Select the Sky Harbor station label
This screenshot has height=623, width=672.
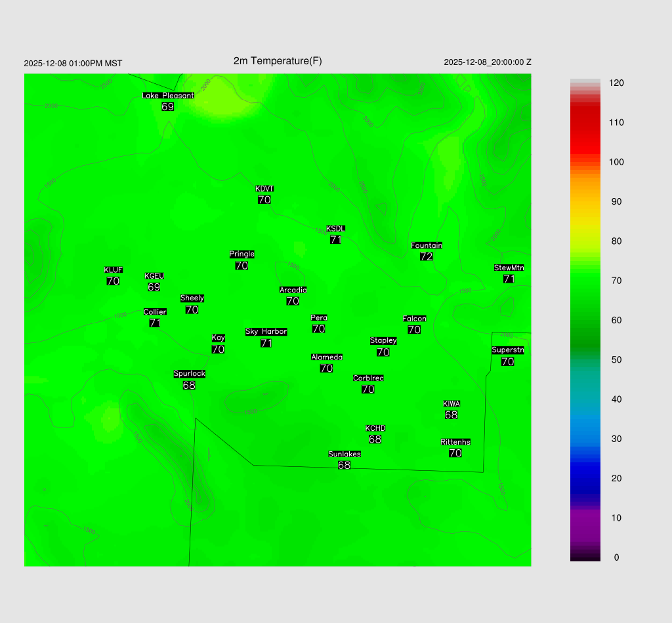click(266, 332)
